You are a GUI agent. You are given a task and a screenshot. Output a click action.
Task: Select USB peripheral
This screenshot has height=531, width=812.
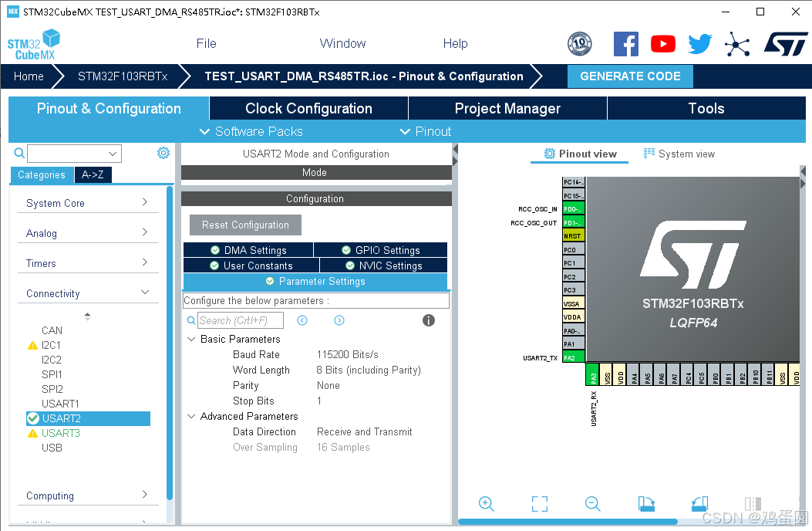(52, 448)
